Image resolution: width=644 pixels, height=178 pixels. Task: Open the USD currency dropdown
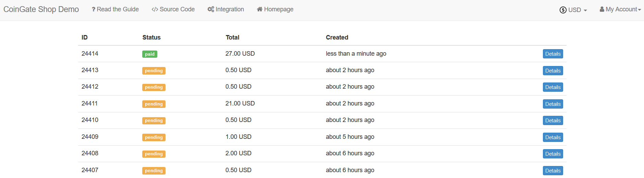(573, 10)
